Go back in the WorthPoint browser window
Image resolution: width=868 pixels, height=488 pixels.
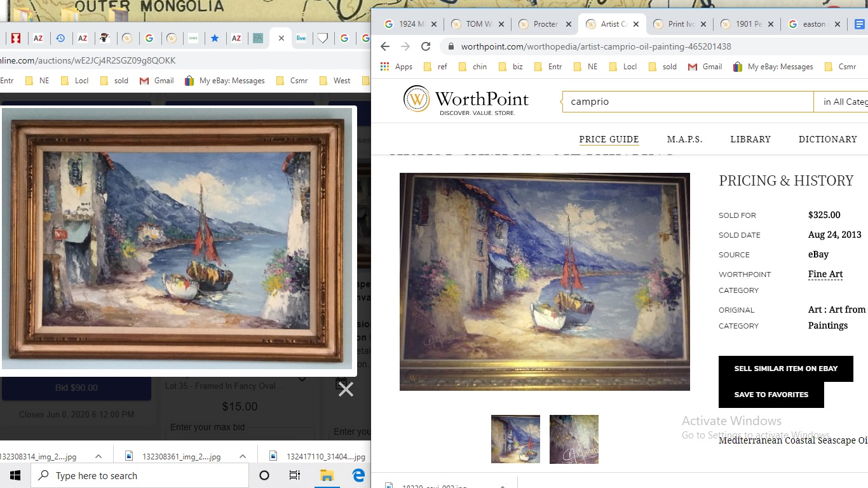pos(384,46)
